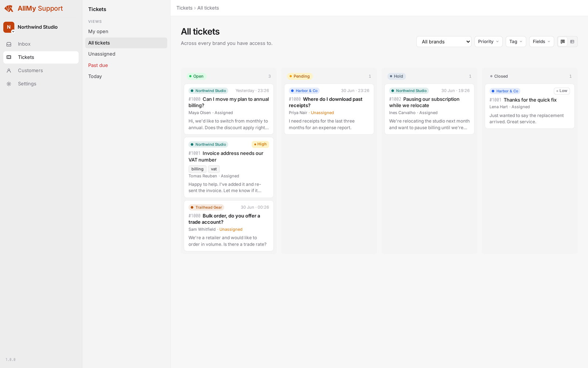Viewport: 588px width, 368px height.
Task: Click the Inbox tray icon
Action: pyautogui.click(x=9, y=44)
